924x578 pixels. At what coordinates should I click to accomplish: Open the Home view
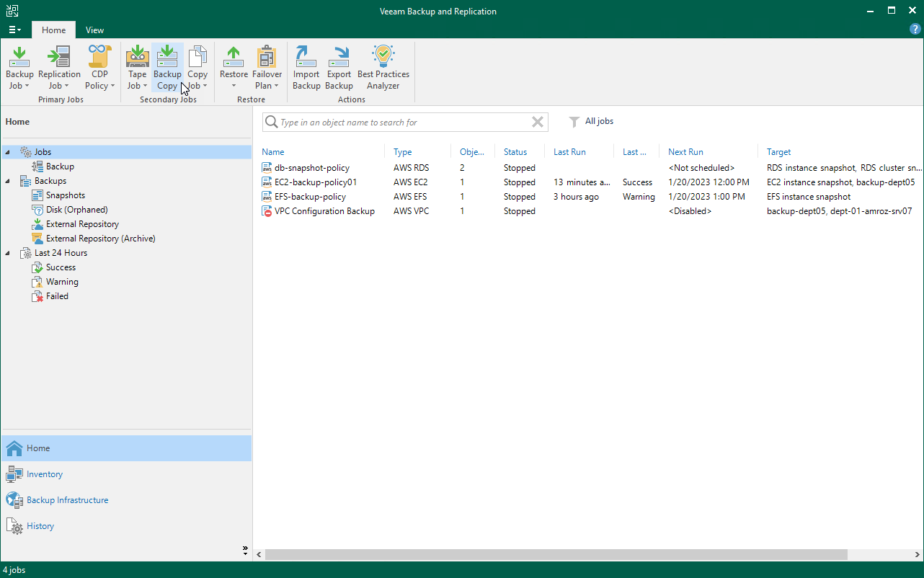coord(126,448)
